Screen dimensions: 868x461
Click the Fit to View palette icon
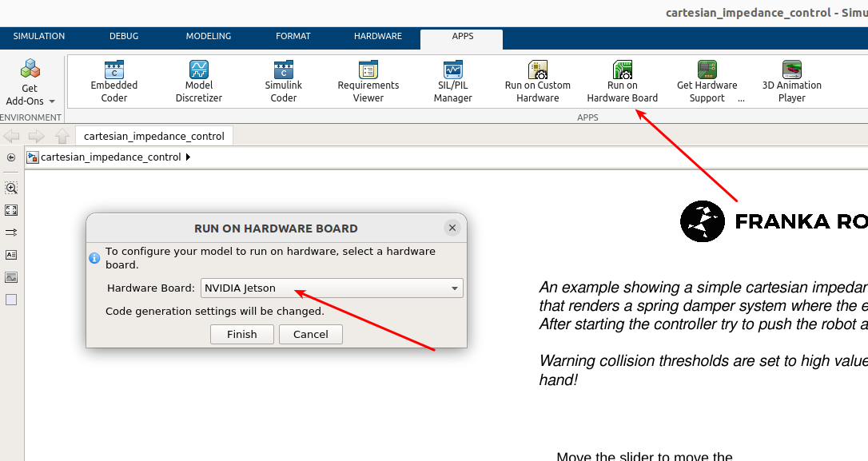pyautogui.click(x=11, y=210)
